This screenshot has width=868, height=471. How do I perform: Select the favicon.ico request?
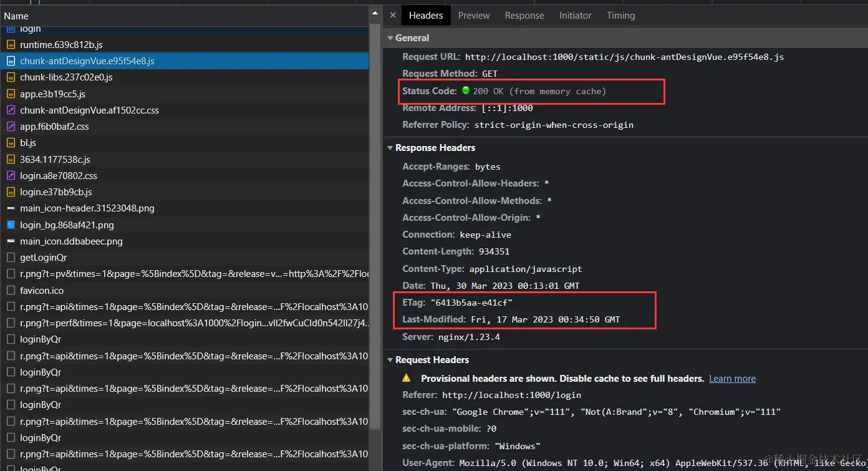[x=185, y=290]
